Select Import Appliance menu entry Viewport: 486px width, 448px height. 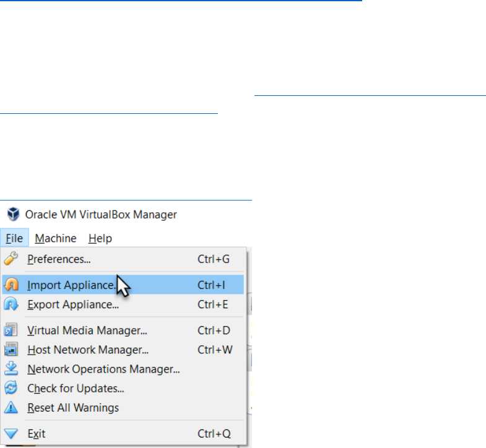pyautogui.click(x=123, y=285)
